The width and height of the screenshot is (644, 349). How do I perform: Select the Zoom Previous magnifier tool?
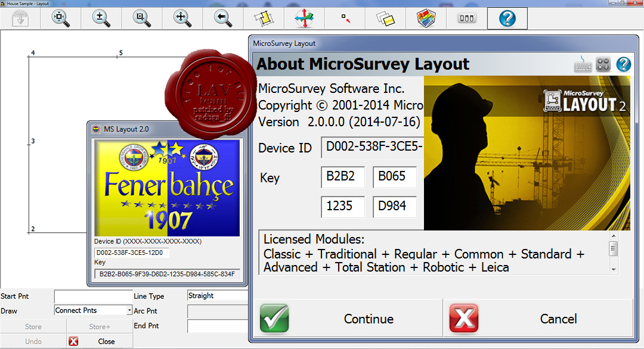223,18
